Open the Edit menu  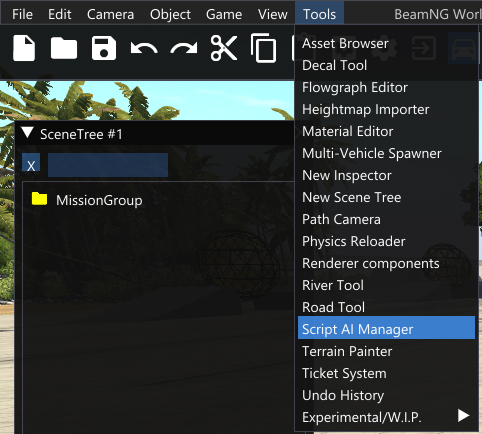point(60,14)
